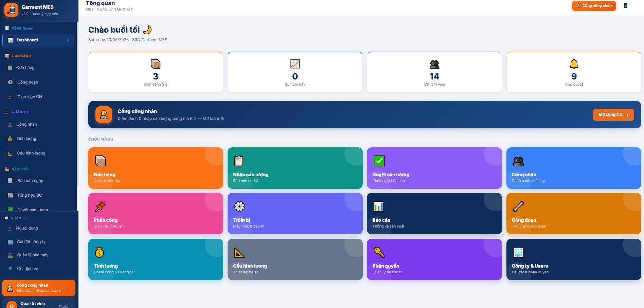Click the building icon on 'Công ty & Users' tile
Image resolution: width=644 pixels, height=308 pixels.
[518, 252]
